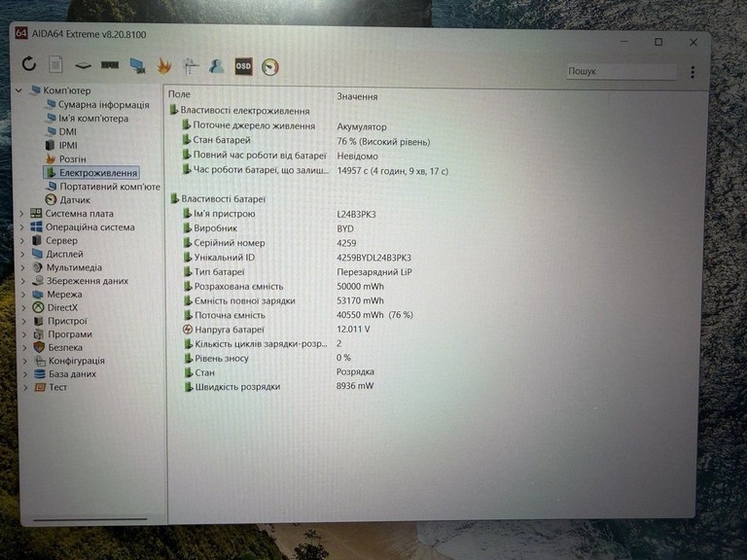The width and height of the screenshot is (747, 560).
Task: Select Розгін overclock tree item
Action: (x=66, y=159)
